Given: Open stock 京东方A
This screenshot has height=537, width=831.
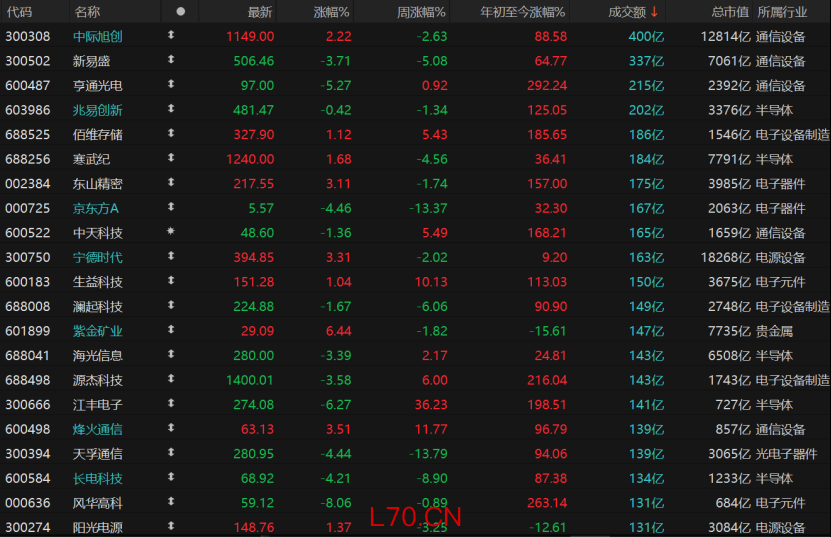Looking at the screenshot, I should coord(95,208).
